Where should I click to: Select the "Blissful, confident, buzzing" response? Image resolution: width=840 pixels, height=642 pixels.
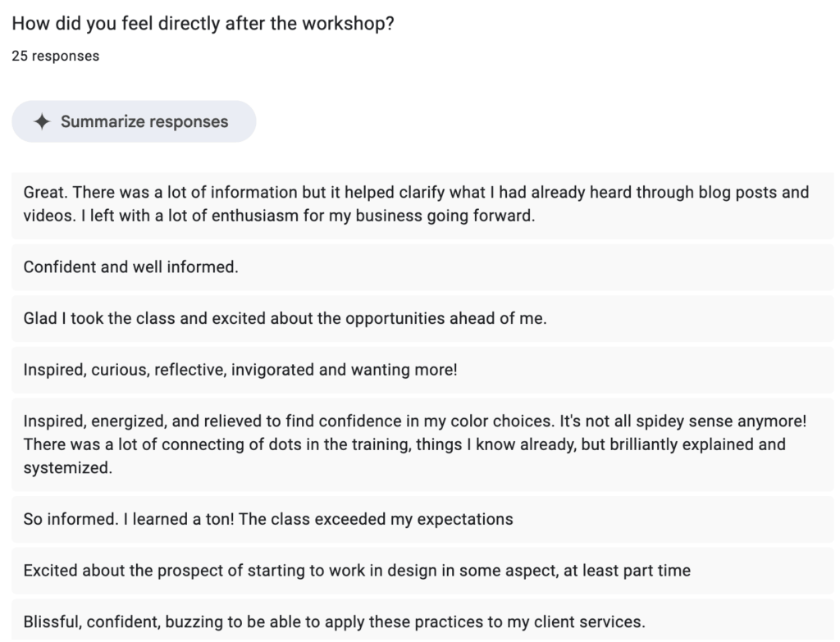334,622
